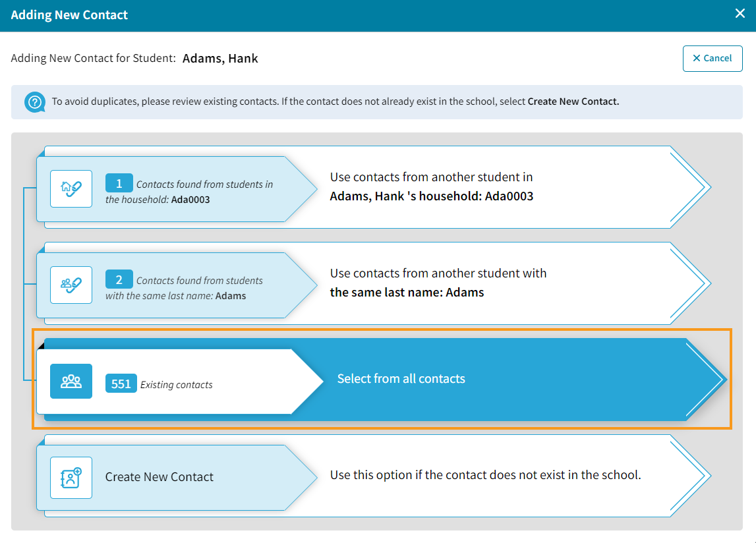Click student name Adams, Hank

coord(220,59)
